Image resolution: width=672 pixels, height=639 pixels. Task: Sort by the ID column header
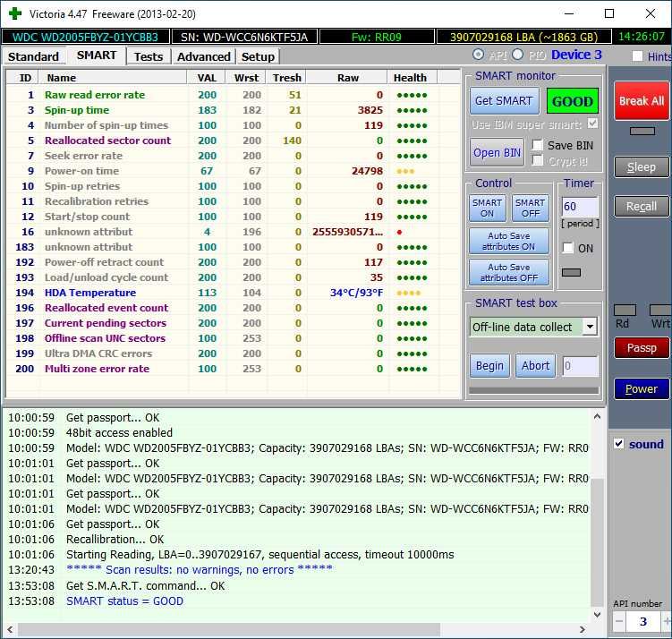[22, 78]
